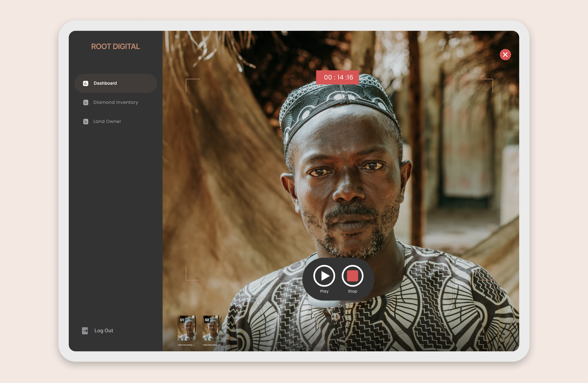Image resolution: width=588 pixels, height=383 pixels.
Task: Click the Land Owner document icon
Action: 85,122
